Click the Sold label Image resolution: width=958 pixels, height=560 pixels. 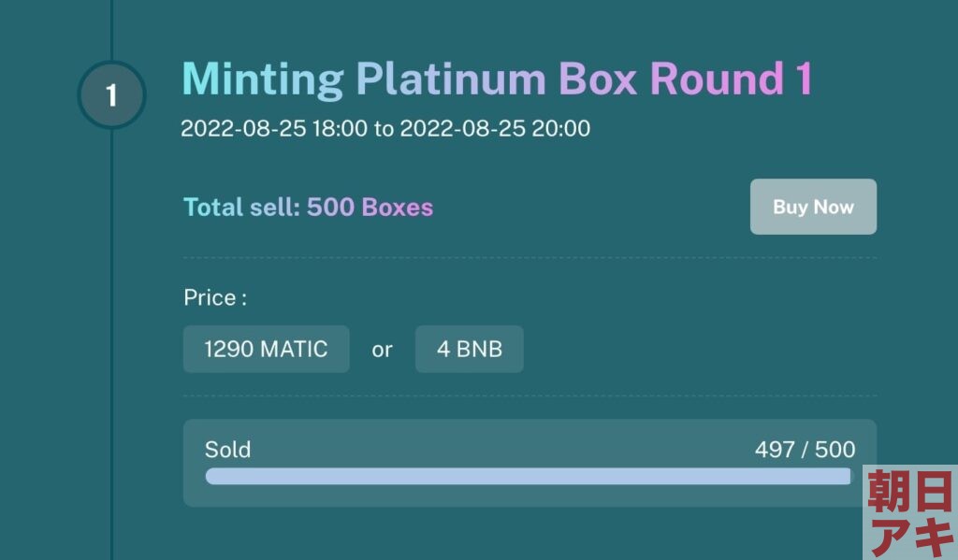coord(227,450)
